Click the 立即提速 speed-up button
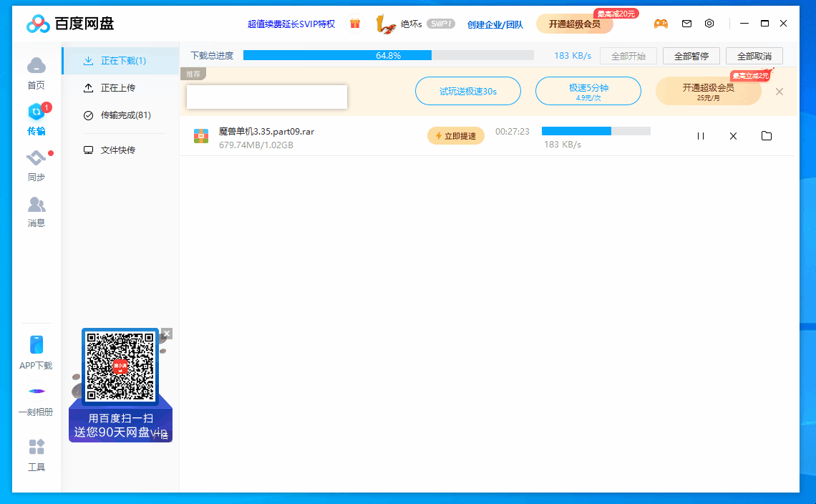816x504 pixels. (456, 135)
